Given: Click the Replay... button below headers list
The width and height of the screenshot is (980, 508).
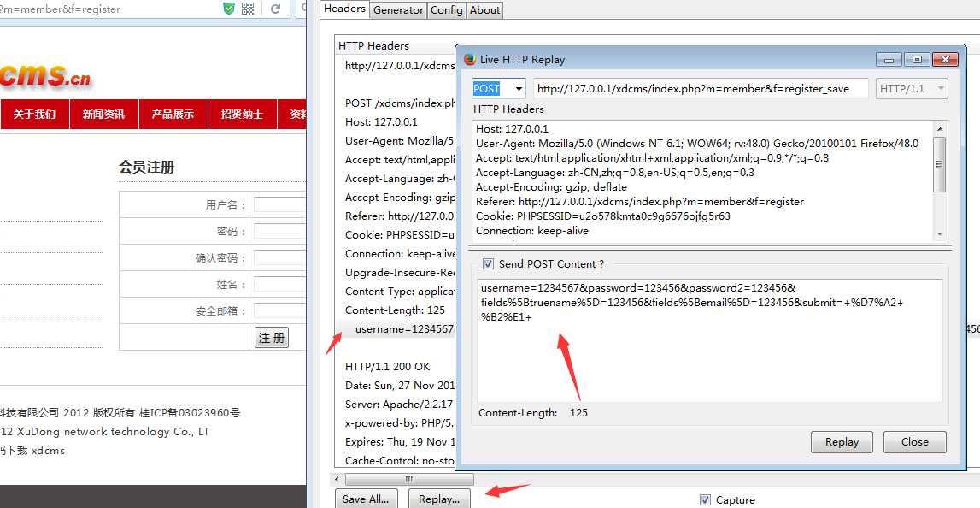Looking at the screenshot, I should pyautogui.click(x=439, y=499).
